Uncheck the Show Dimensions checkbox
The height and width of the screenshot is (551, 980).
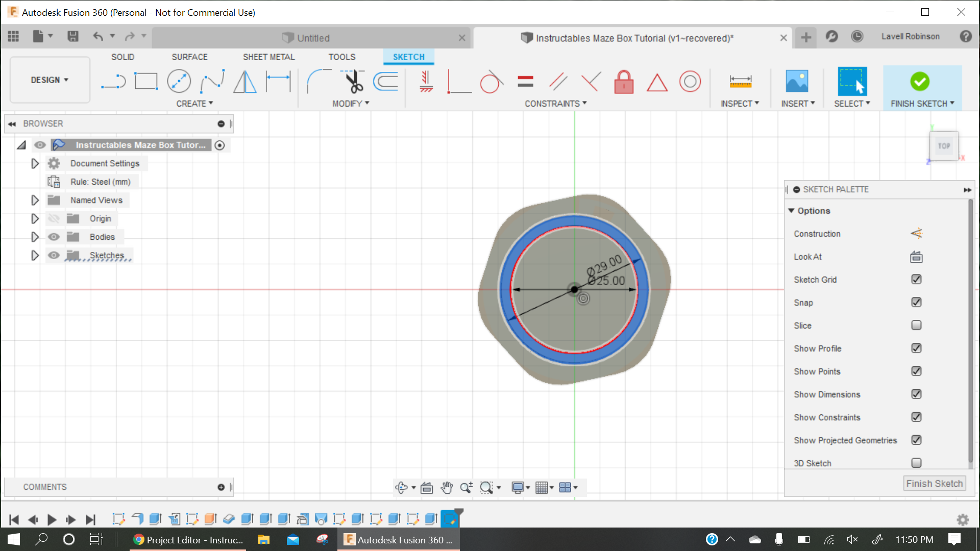click(x=916, y=394)
